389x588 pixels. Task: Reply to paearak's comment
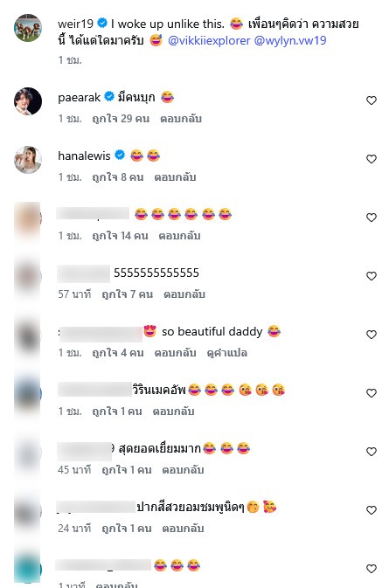[181, 119]
